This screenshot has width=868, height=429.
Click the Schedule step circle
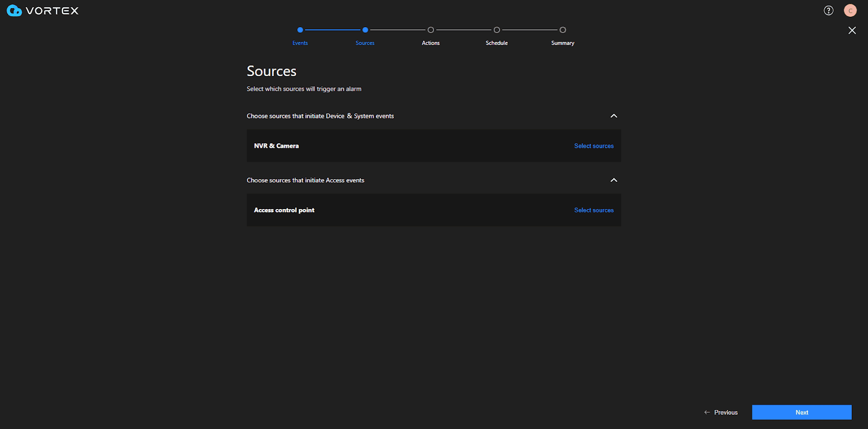click(x=496, y=30)
